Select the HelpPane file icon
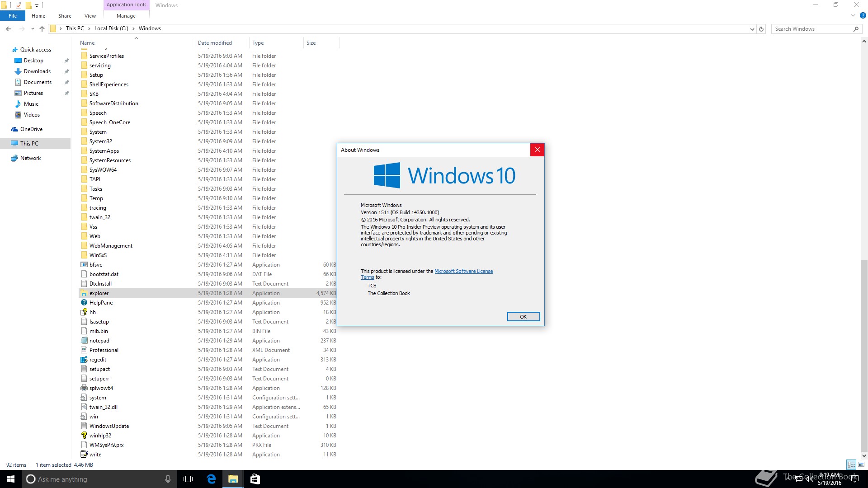868x488 pixels. pyautogui.click(x=84, y=303)
